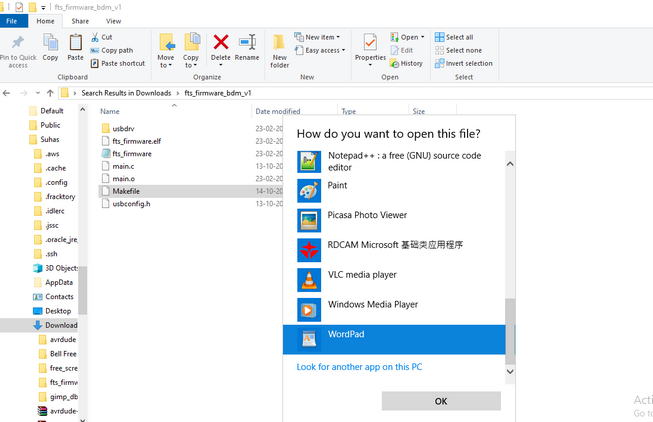Choose Paint in the open-with list
Viewport: 653px width, 422px height.
tap(394, 190)
